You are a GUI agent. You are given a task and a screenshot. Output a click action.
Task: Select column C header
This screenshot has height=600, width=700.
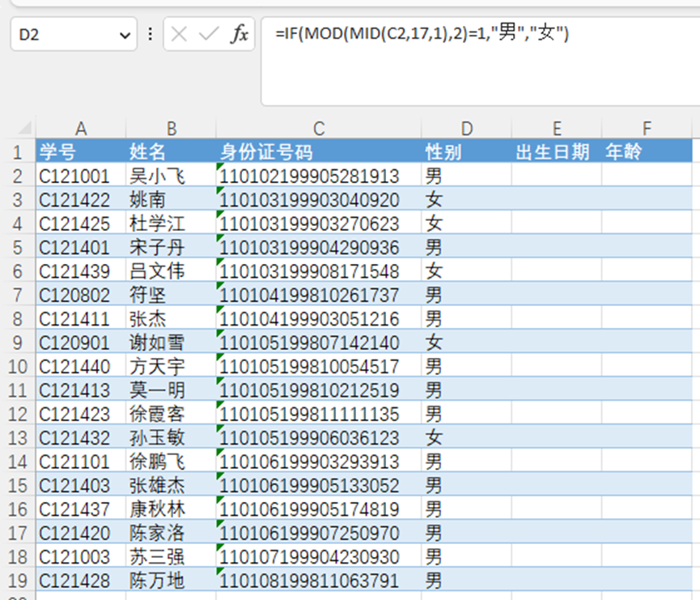pyautogui.click(x=319, y=129)
